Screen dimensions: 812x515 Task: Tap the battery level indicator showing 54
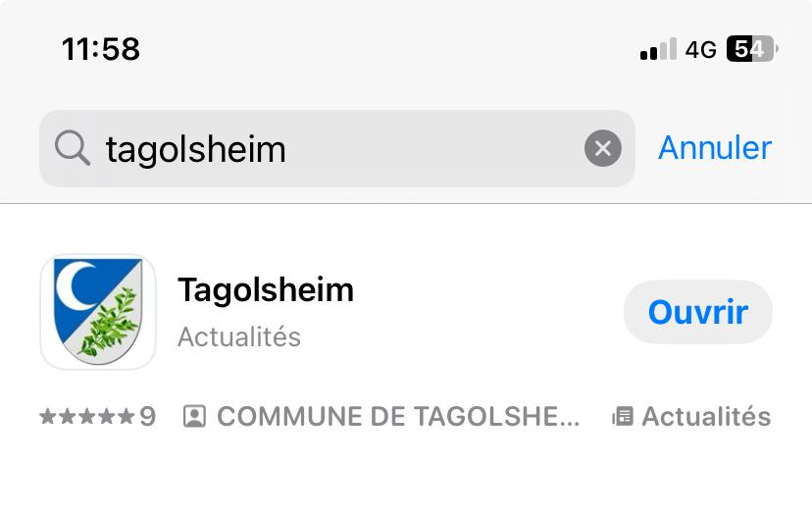coord(752,49)
